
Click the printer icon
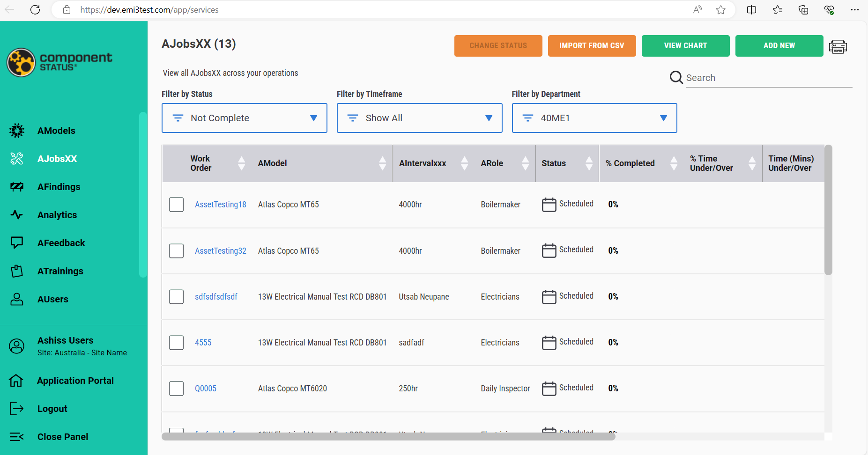click(x=838, y=46)
